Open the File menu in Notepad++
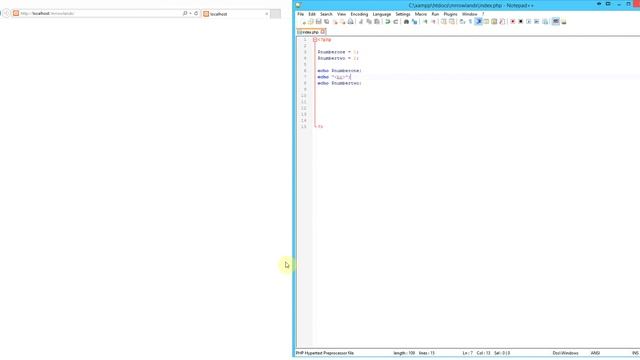The width and height of the screenshot is (640, 360). pos(300,14)
